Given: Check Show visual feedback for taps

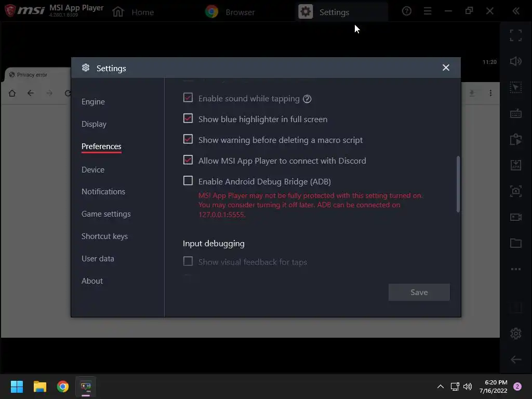Looking at the screenshot, I should [188, 261].
